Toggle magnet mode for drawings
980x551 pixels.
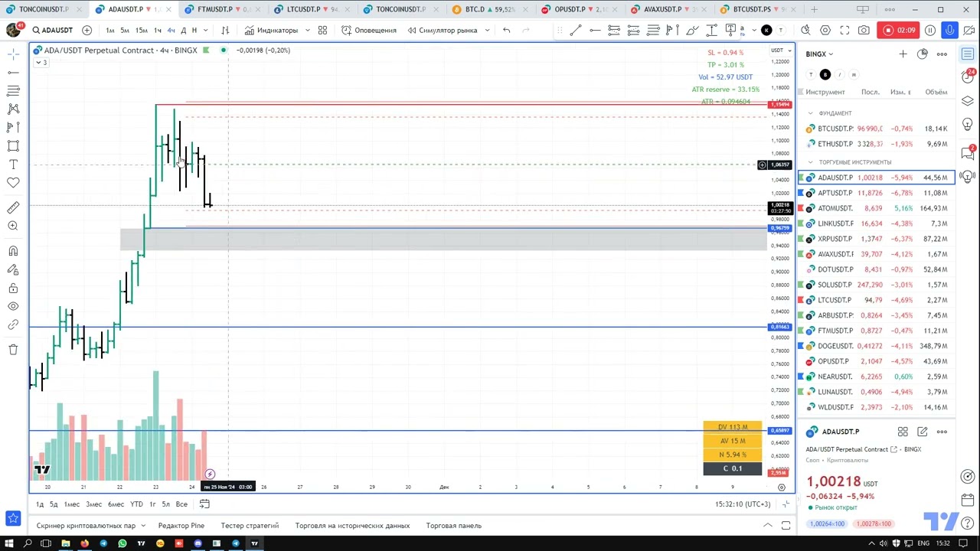point(13,251)
